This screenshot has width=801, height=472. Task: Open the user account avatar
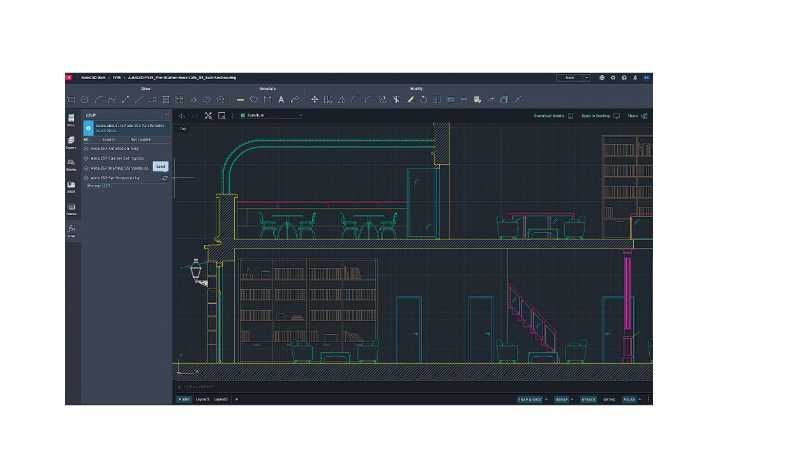click(646, 78)
